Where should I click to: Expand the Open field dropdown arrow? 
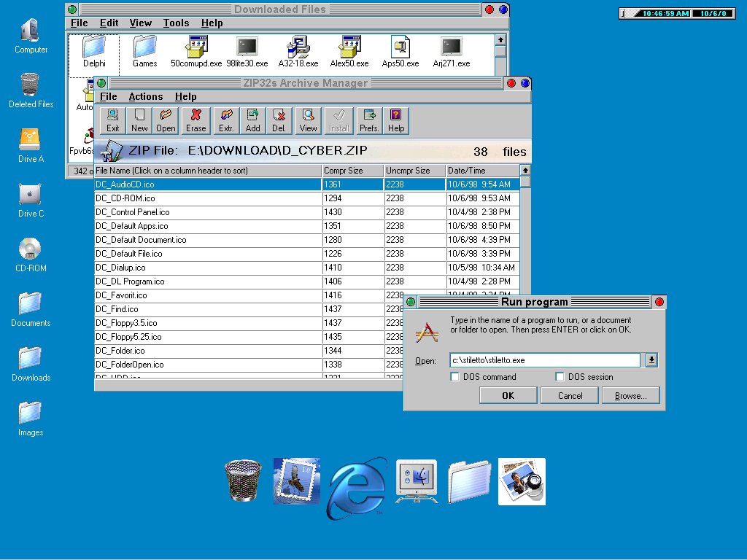pos(651,360)
